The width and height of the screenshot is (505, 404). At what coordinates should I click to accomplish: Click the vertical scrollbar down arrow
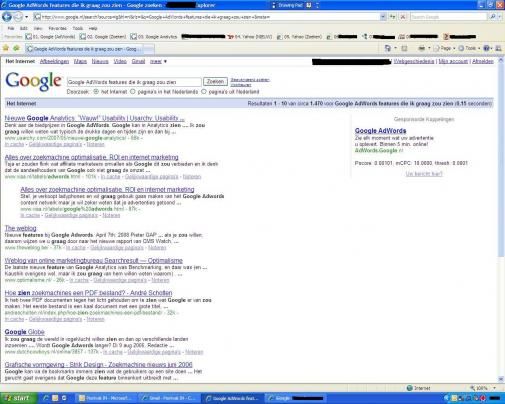pyautogui.click(x=501, y=379)
